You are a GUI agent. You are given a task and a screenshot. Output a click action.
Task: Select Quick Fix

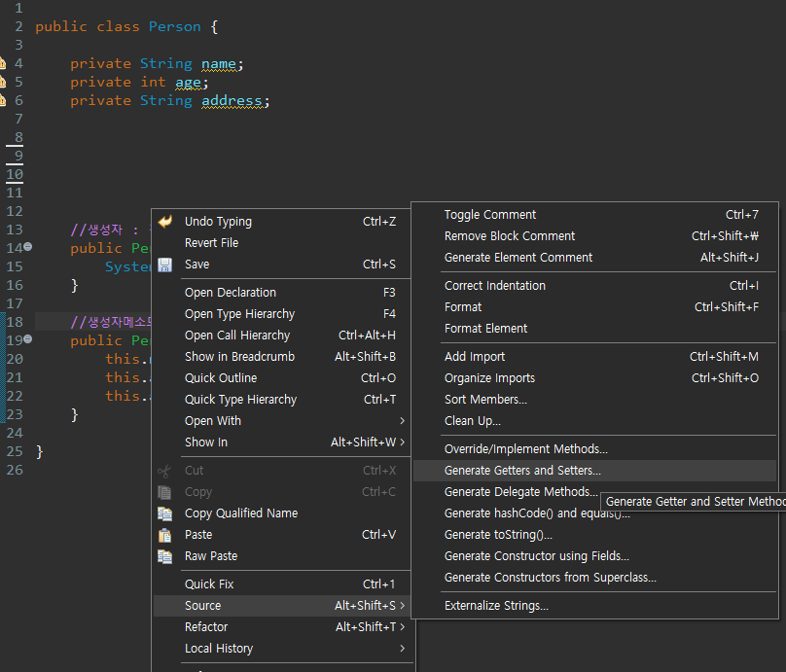pyautogui.click(x=282, y=584)
